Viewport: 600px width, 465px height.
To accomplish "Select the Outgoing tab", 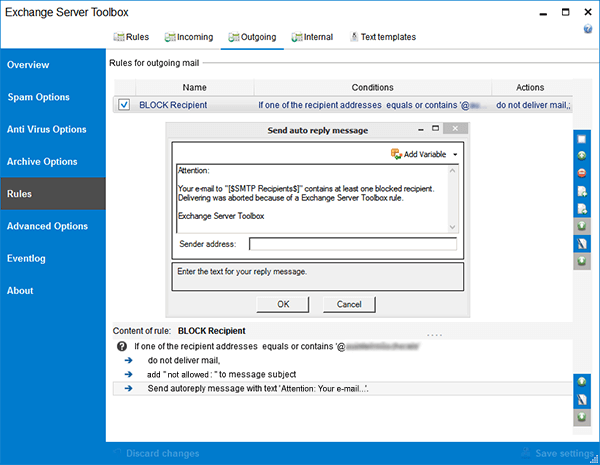I will tap(252, 37).
